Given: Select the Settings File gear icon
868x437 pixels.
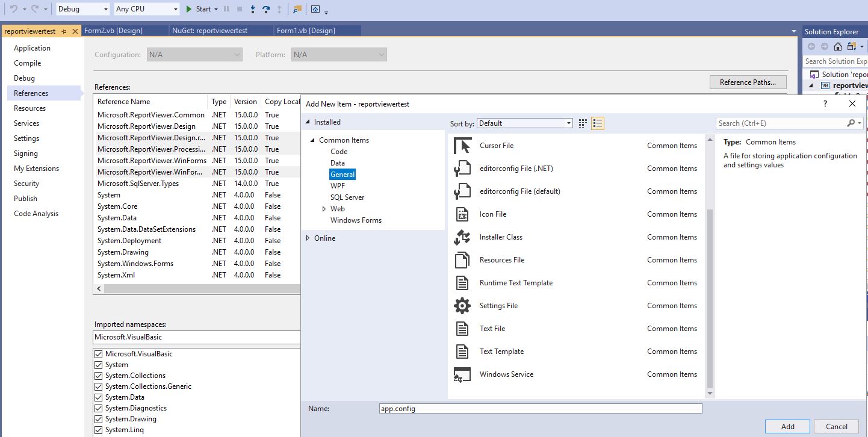Looking at the screenshot, I should pos(462,306).
